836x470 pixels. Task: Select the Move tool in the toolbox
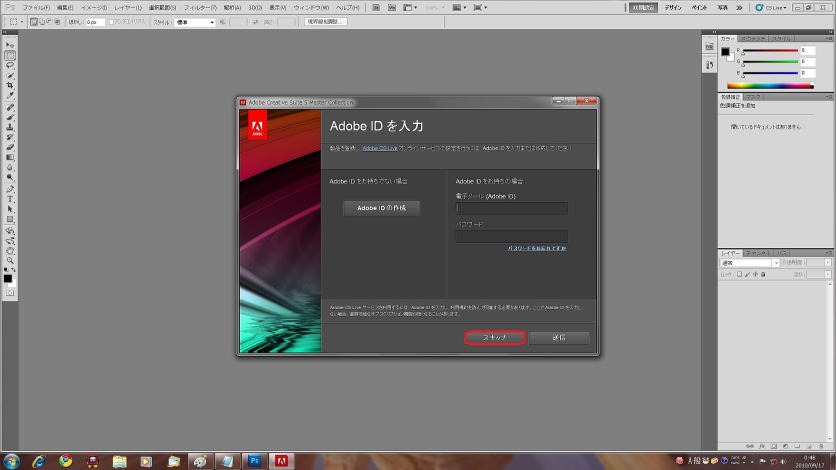10,45
